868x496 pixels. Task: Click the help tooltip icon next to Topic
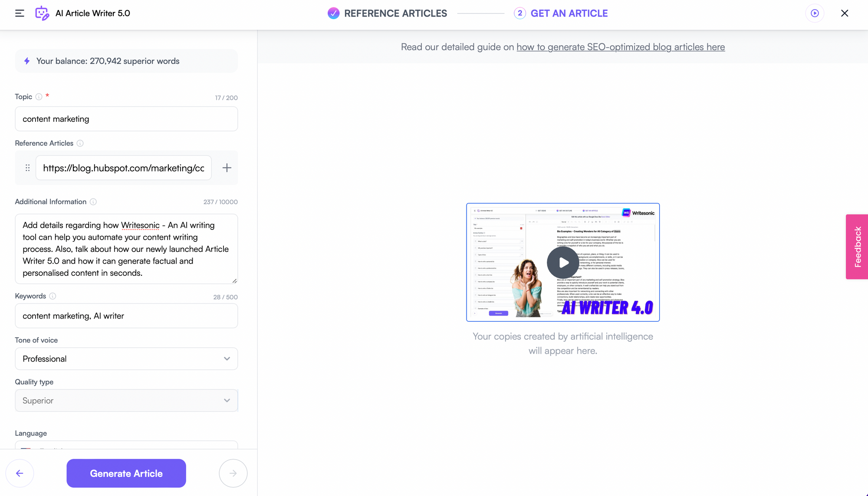[x=39, y=96]
